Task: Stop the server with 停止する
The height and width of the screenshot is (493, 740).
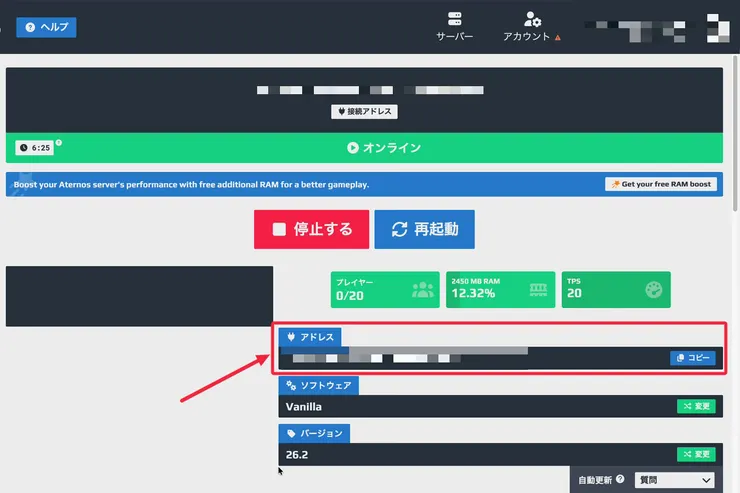Action: [x=311, y=229]
